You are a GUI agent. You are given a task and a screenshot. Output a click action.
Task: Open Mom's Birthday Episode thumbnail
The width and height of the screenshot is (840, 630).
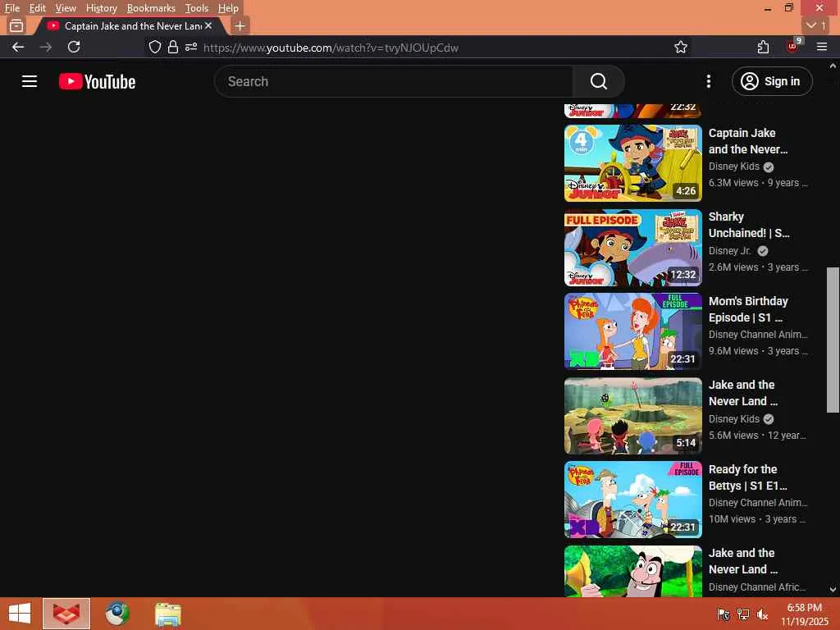(x=632, y=331)
